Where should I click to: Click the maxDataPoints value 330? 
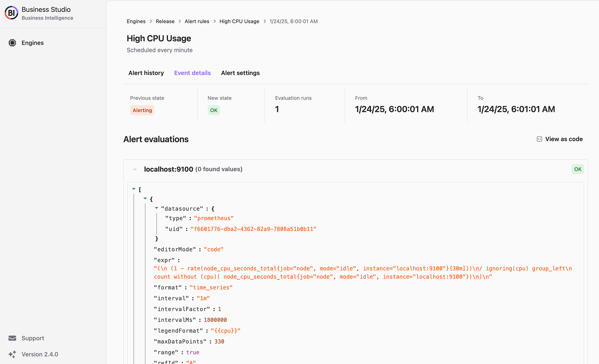coord(219,342)
